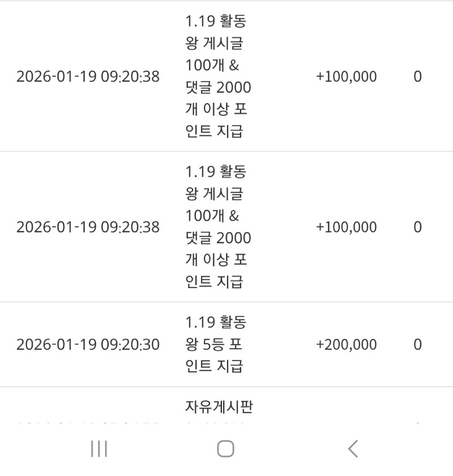Click the balance 0 in the topmost row
Viewport: 453px width, 476px height.
pos(417,77)
